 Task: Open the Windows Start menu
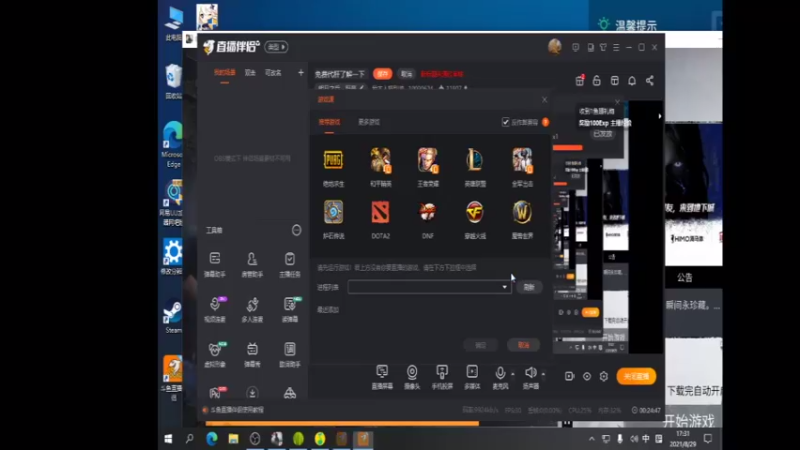[x=168, y=439]
